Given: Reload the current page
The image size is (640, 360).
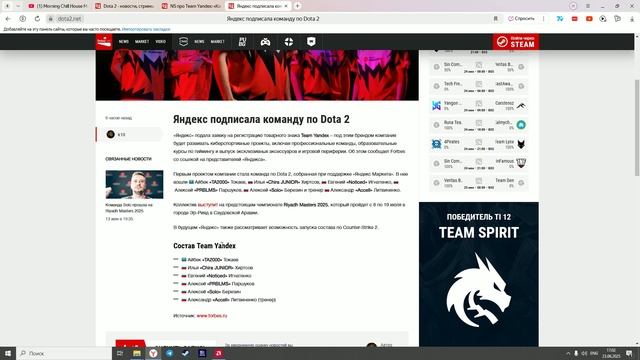Looking at the screenshot, I should [37, 19].
